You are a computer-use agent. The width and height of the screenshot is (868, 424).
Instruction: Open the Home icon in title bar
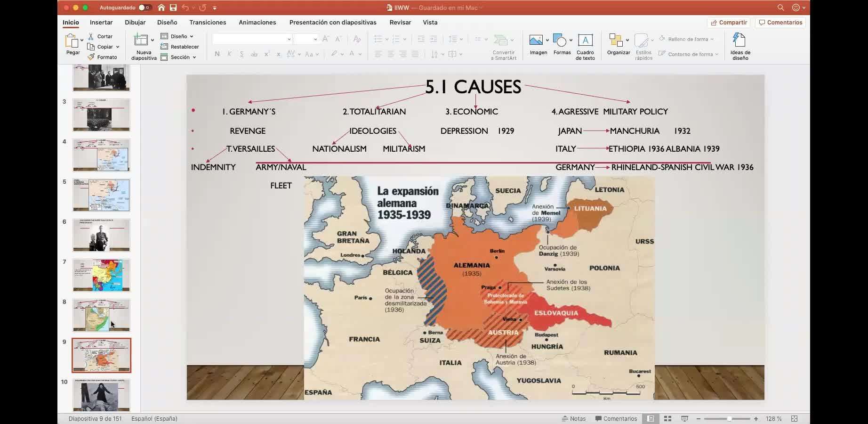[161, 8]
